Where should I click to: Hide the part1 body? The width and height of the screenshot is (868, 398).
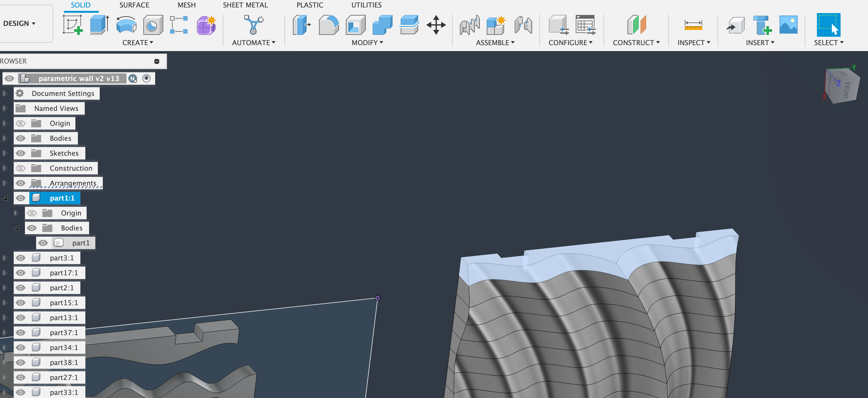click(x=43, y=243)
